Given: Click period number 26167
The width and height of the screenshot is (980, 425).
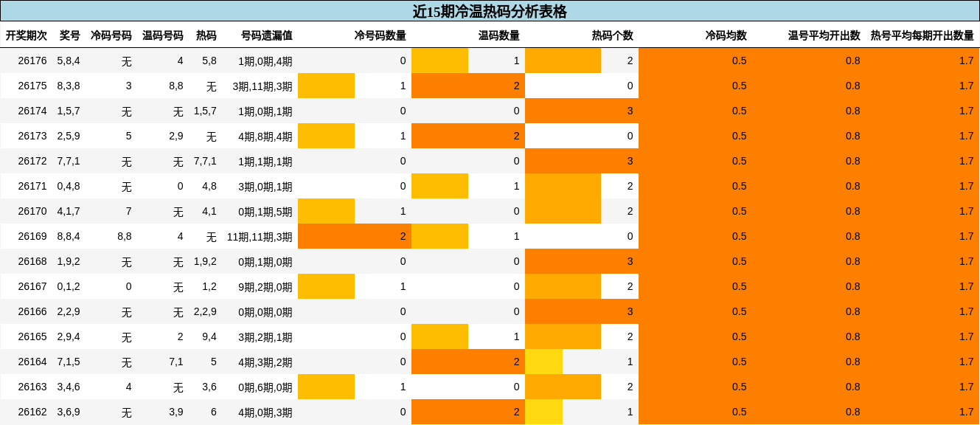Looking at the screenshot, I should point(32,286).
